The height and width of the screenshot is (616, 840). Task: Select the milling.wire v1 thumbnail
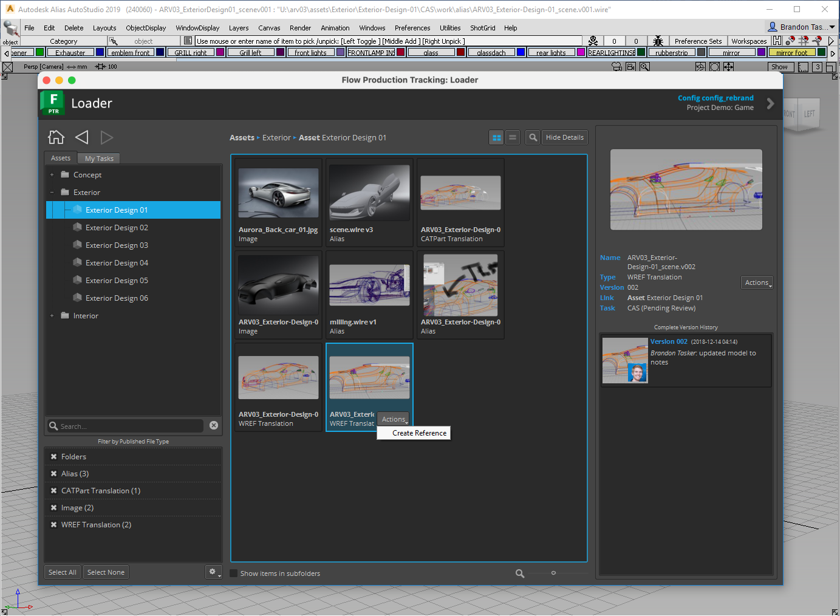369,295
